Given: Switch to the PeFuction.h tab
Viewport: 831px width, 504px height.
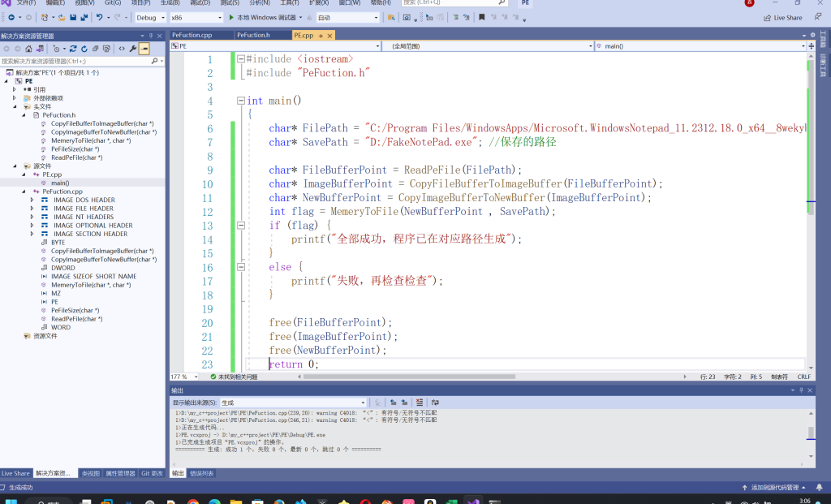Looking at the screenshot, I should (x=252, y=36).
